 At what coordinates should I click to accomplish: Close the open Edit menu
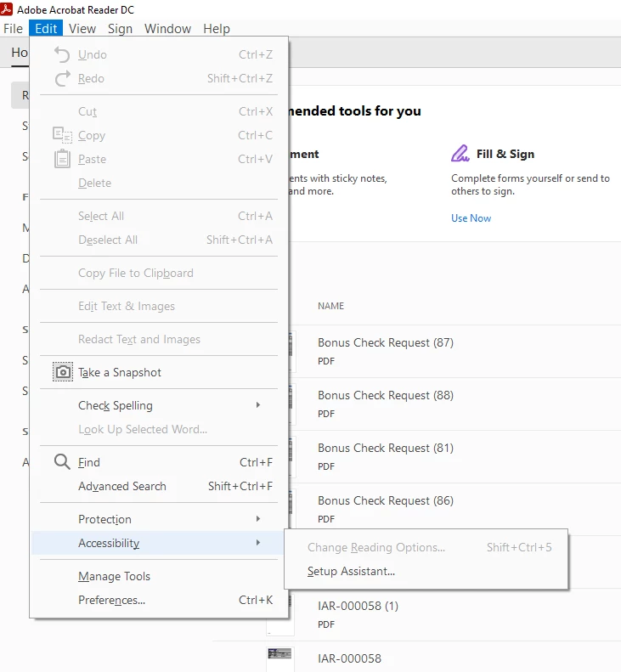(x=46, y=29)
